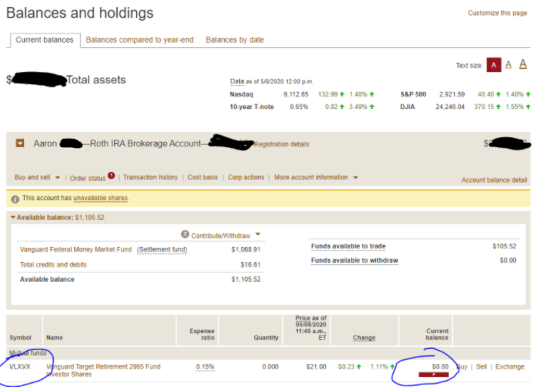This screenshot has width=539, height=392.
Task: Click the VLXVX symbol text
Action: point(19,367)
